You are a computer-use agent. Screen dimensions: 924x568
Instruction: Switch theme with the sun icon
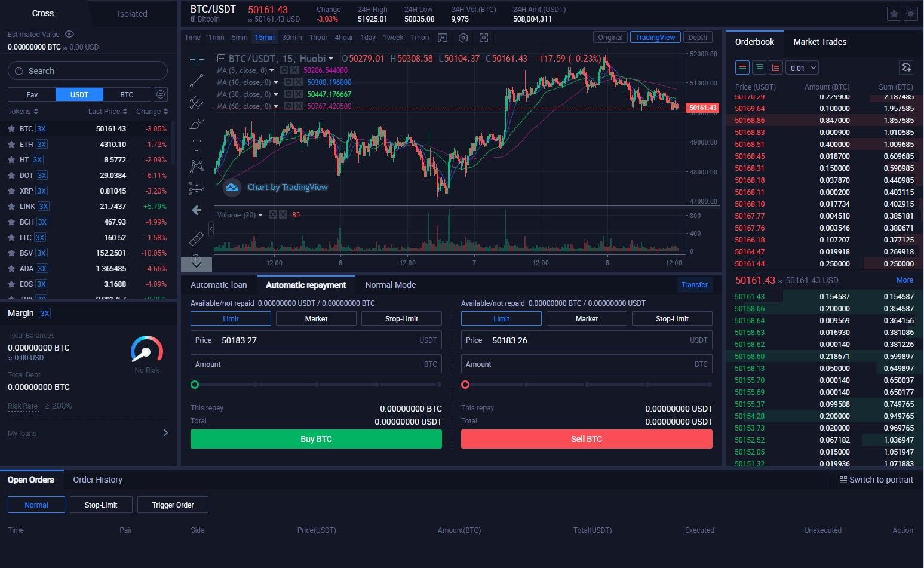coord(910,14)
